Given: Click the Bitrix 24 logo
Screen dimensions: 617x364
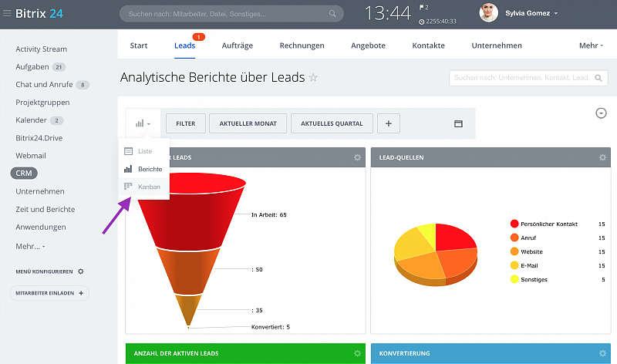Looking at the screenshot, I should 39,13.
